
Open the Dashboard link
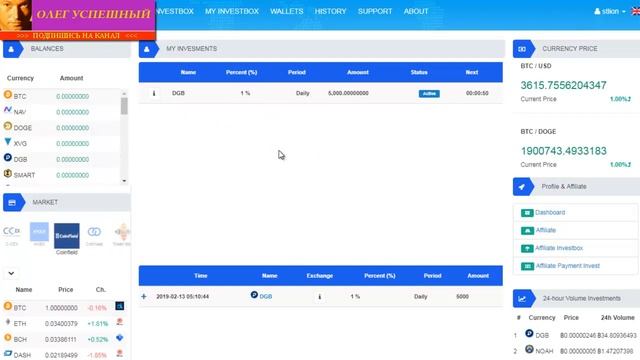click(550, 213)
